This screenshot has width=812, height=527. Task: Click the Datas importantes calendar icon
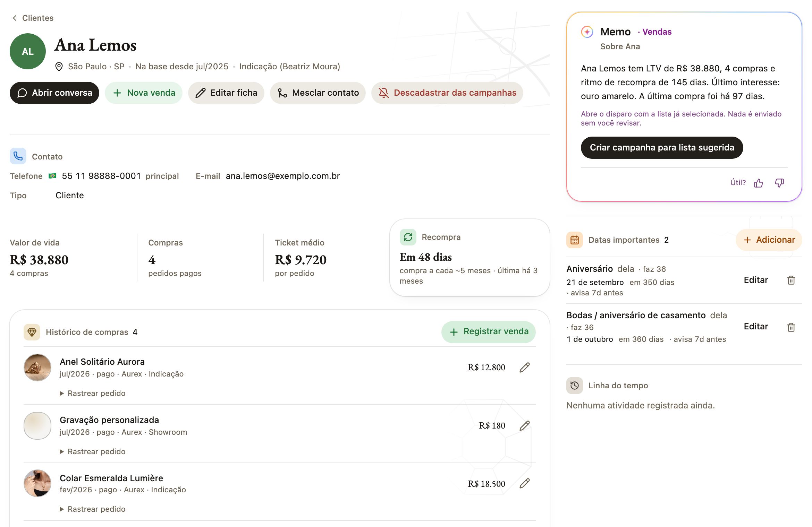click(x=575, y=240)
